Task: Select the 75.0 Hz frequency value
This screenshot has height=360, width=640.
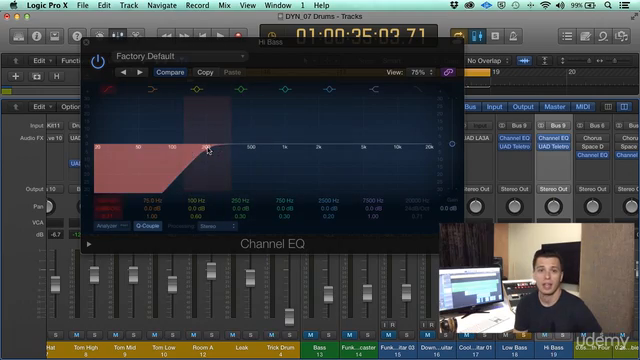Action: tap(152, 200)
